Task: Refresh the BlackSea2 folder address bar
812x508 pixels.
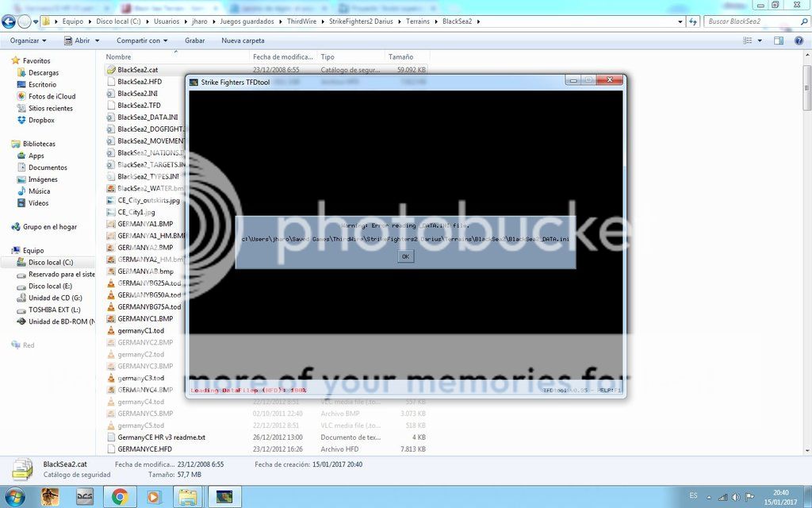Action: click(693, 21)
